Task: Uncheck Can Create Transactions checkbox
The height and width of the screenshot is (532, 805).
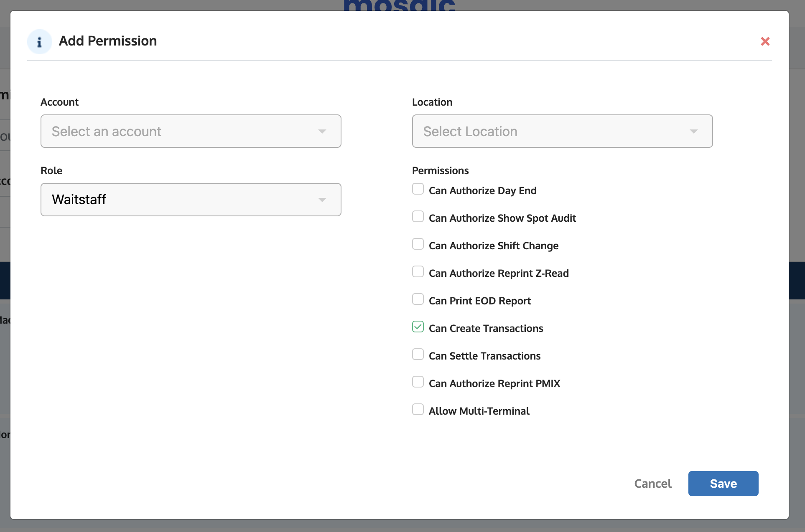Action: (x=418, y=327)
